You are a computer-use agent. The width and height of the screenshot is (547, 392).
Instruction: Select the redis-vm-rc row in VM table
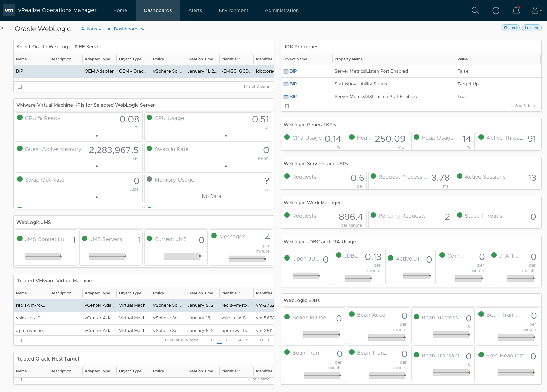tap(144, 305)
